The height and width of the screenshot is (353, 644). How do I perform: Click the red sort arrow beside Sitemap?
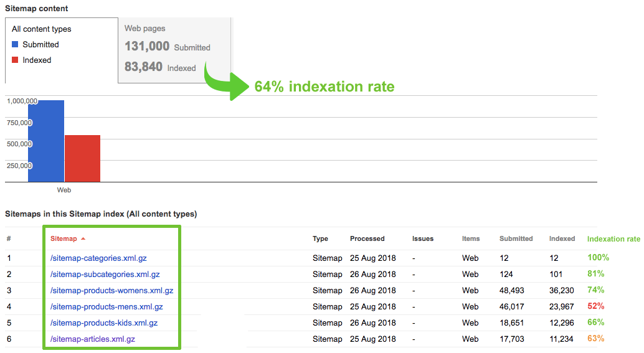(83, 239)
